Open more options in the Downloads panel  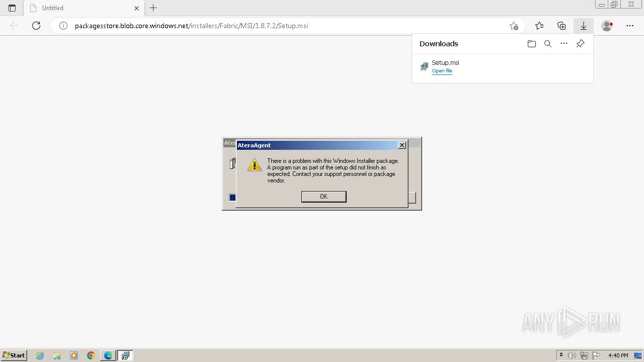coord(564,44)
